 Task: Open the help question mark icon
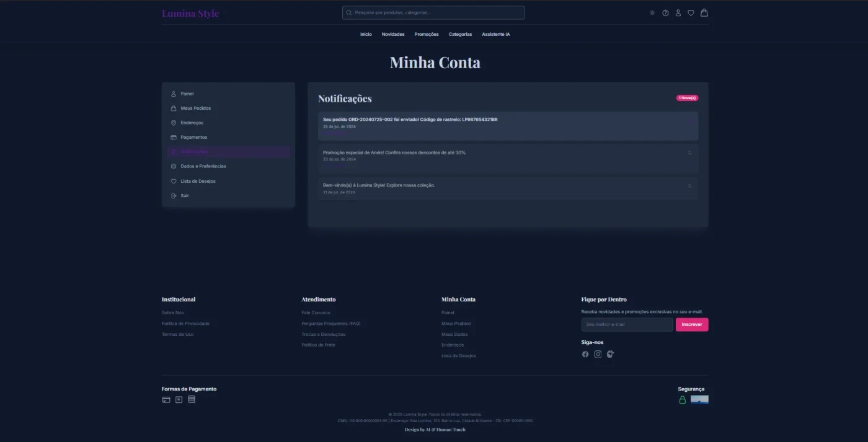665,13
